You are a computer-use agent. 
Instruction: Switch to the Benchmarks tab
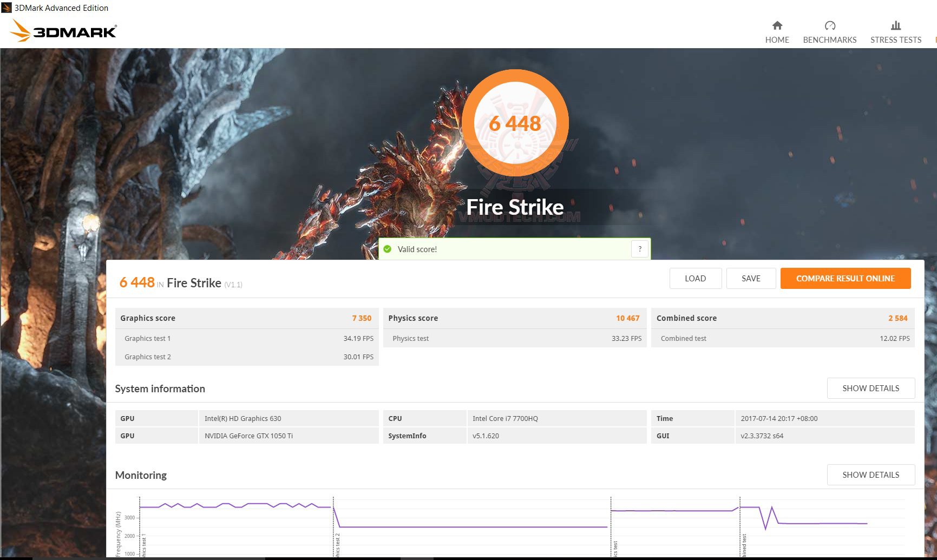pos(829,32)
